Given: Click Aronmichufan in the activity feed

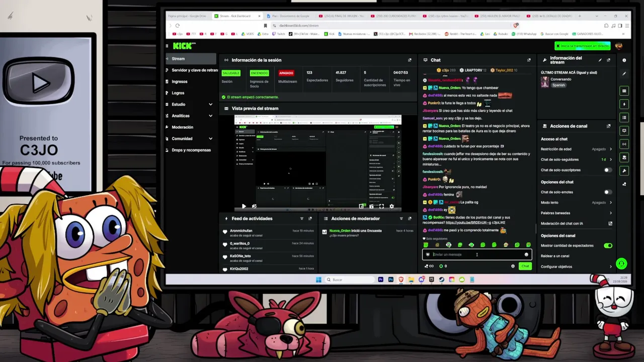Looking at the screenshot, I should click(241, 231).
